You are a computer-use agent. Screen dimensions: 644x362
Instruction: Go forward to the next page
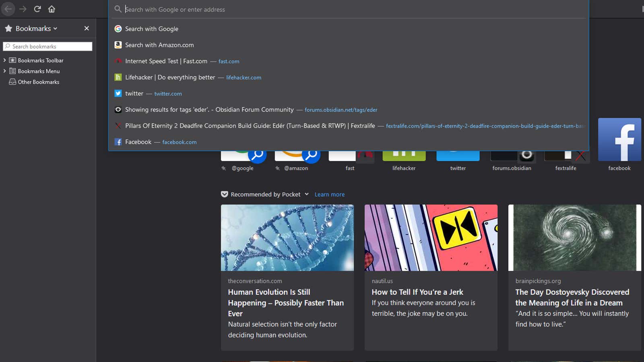(x=23, y=9)
